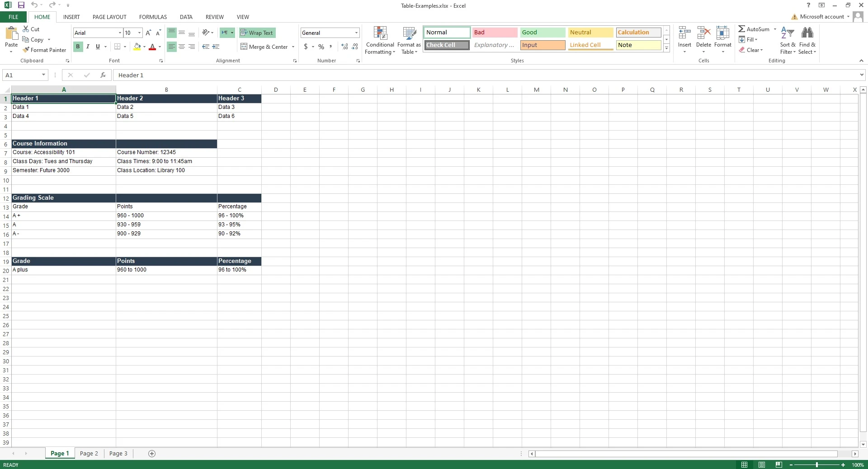The width and height of the screenshot is (868, 469).
Task: Toggle Italic formatting
Action: [x=88, y=47]
